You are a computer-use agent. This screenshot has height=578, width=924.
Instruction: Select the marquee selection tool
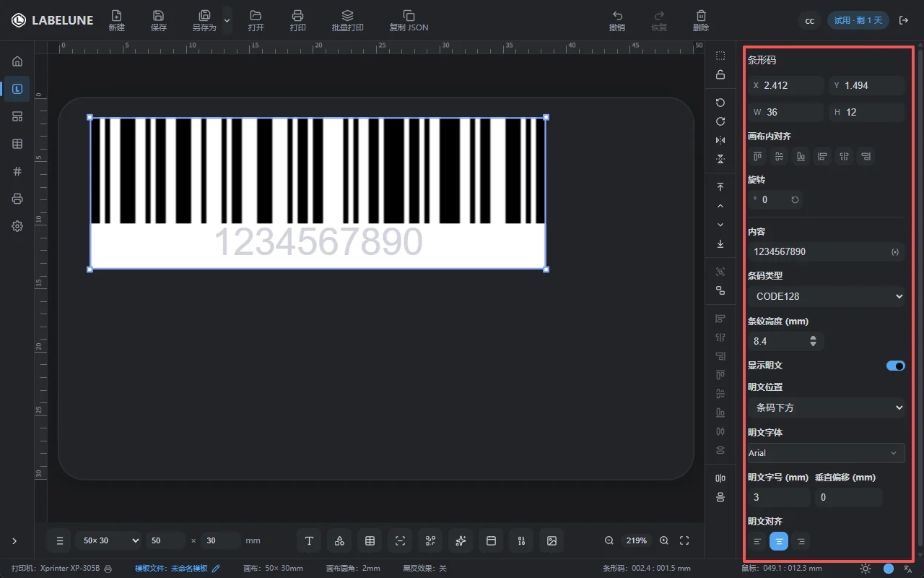click(x=720, y=56)
